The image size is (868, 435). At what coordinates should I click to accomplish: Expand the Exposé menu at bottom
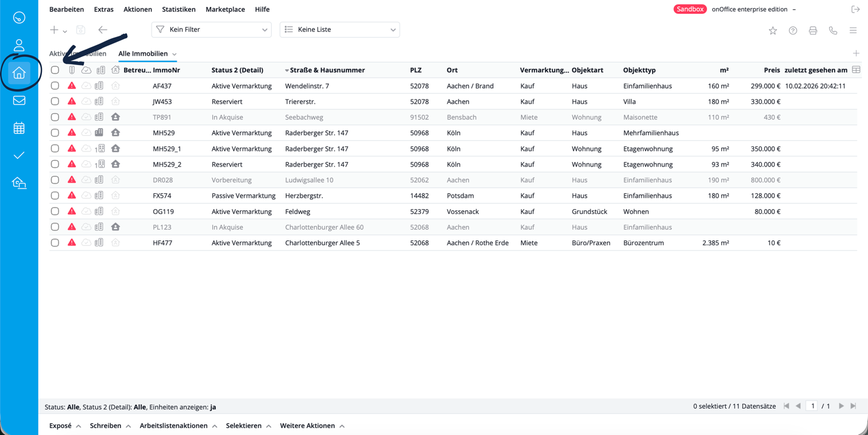(x=65, y=426)
